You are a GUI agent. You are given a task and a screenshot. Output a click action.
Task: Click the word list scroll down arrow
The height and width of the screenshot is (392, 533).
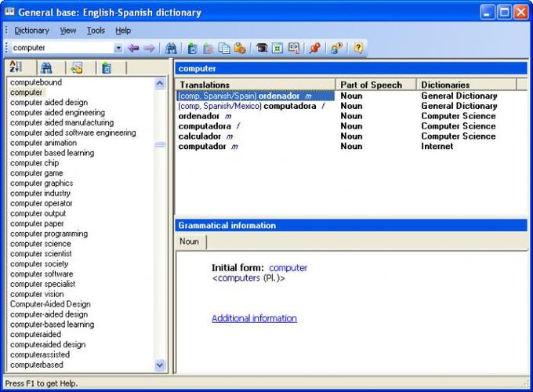160,365
